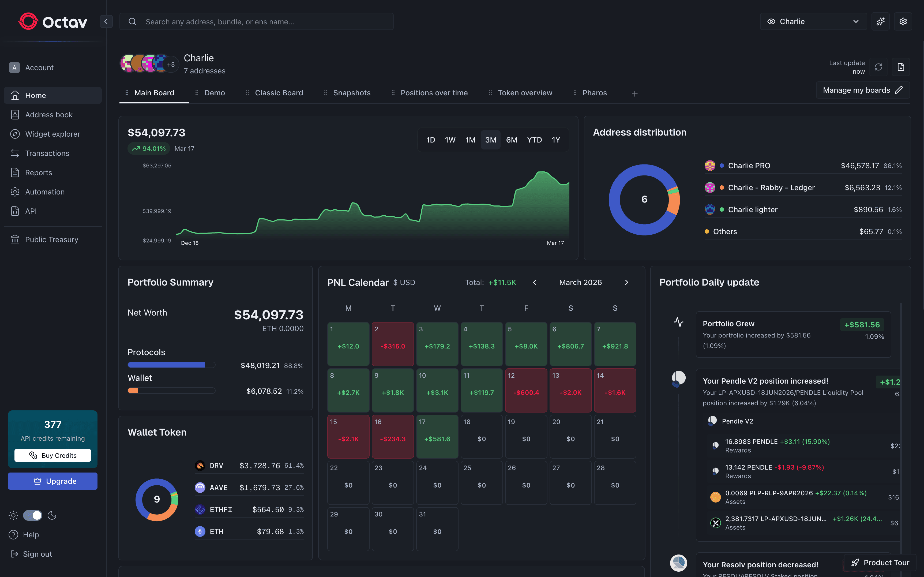Open the Charlie account dropdown chevron
Image resolution: width=924 pixels, height=577 pixels.
856,21
